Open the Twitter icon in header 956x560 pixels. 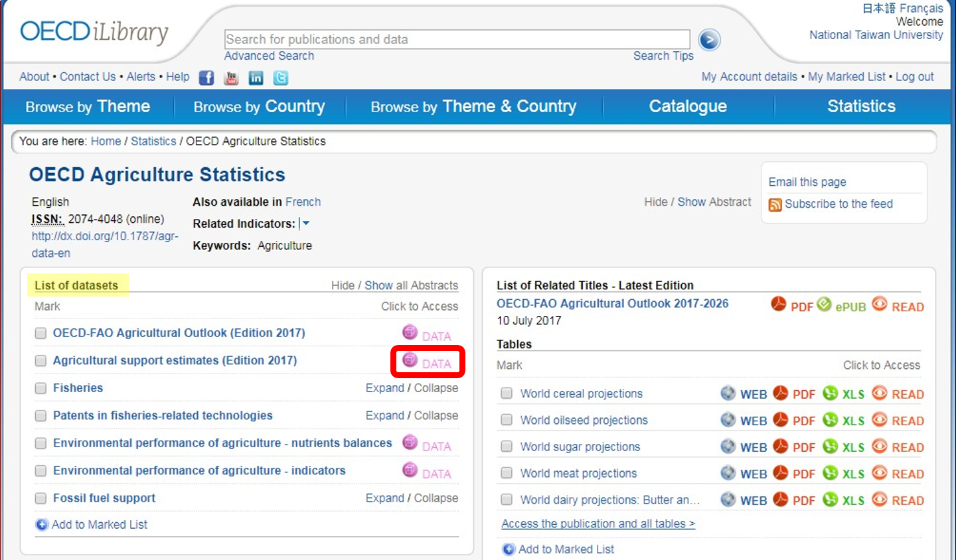[281, 78]
